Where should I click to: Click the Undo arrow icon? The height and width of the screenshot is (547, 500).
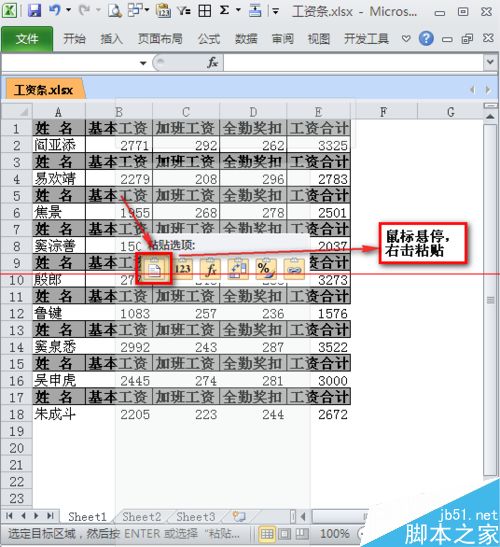coord(54,10)
